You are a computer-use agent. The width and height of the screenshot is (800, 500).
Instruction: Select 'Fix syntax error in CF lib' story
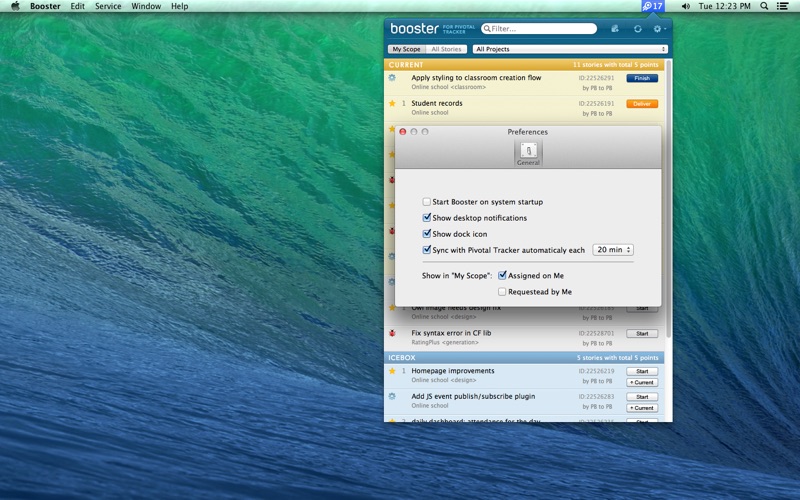(451, 333)
